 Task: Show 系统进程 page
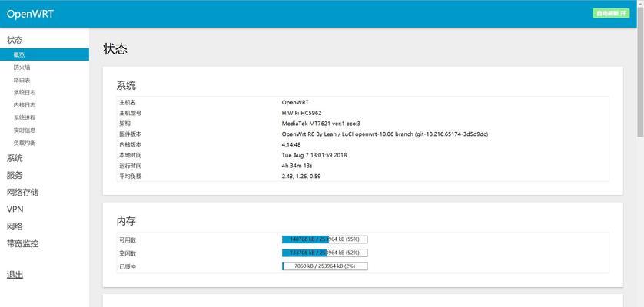[x=25, y=117]
